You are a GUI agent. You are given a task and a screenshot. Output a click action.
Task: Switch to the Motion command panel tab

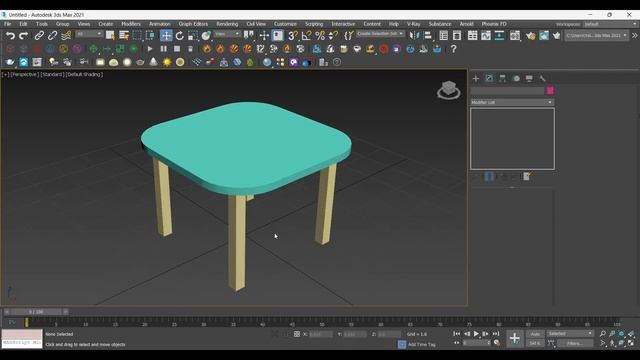click(516, 78)
